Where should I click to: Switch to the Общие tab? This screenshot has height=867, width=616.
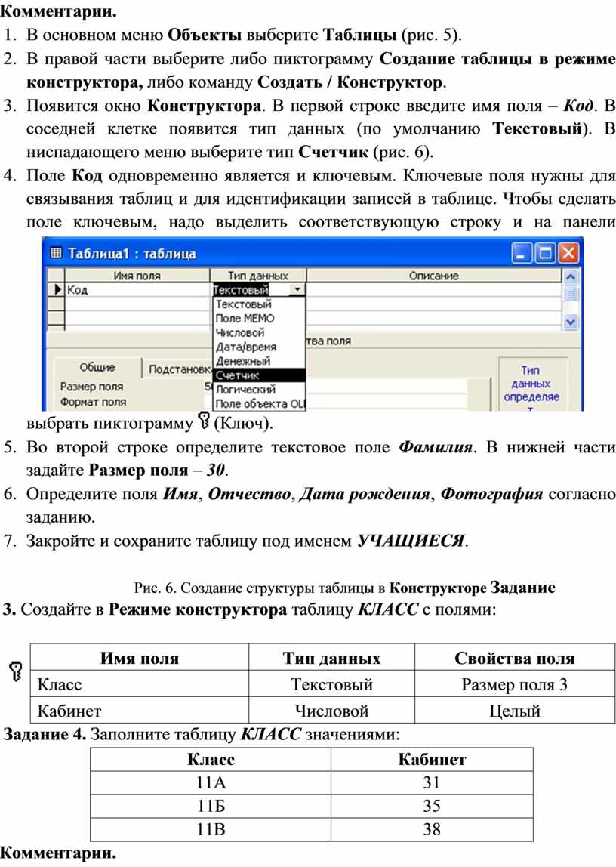(97, 368)
